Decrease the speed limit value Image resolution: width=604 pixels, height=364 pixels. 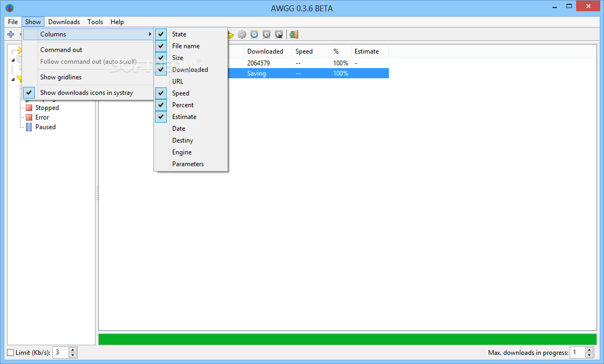tap(73, 355)
